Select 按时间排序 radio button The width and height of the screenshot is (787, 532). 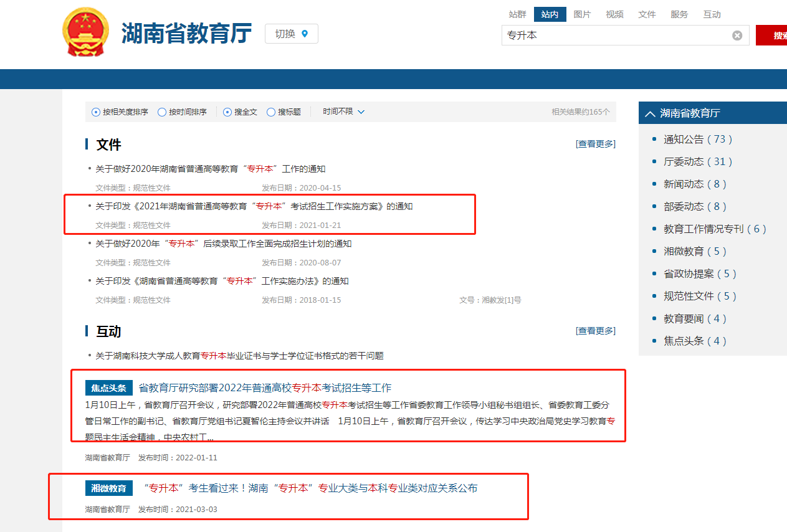[162, 112]
